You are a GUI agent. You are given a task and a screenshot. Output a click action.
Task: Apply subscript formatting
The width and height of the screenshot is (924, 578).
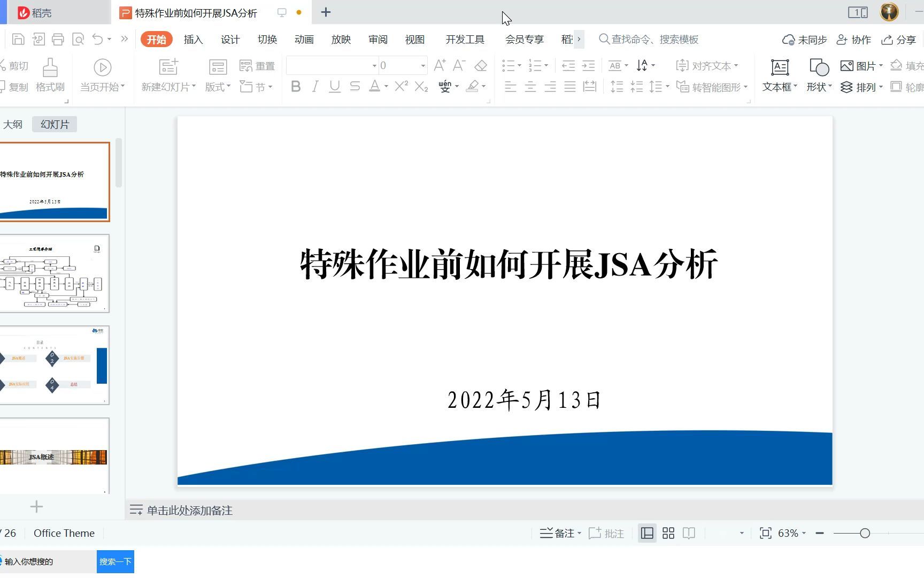point(421,86)
